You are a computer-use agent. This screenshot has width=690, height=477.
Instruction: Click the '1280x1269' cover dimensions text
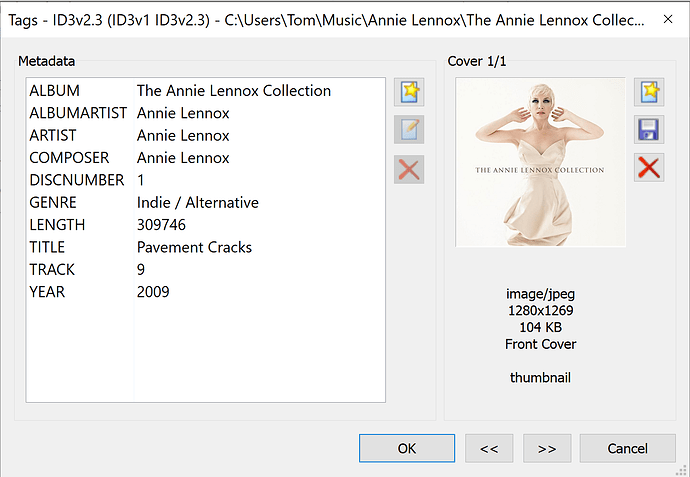[x=540, y=311]
